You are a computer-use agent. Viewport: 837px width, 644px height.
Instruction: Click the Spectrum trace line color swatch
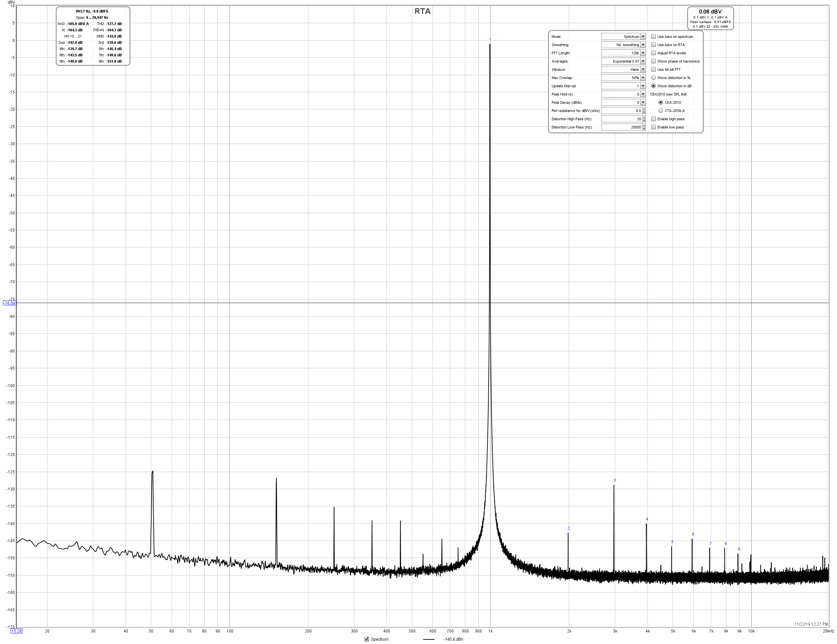pyautogui.click(x=429, y=639)
